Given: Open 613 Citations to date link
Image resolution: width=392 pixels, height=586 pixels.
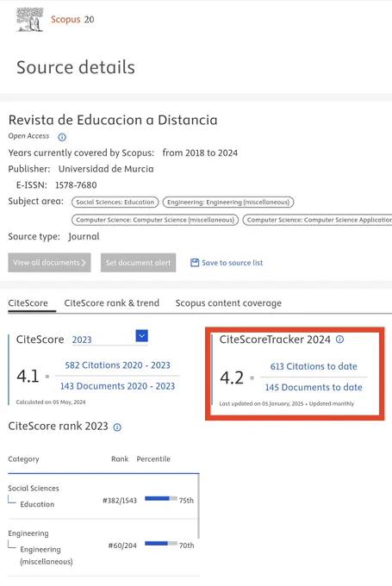Looking at the screenshot, I should click(314, 366).
